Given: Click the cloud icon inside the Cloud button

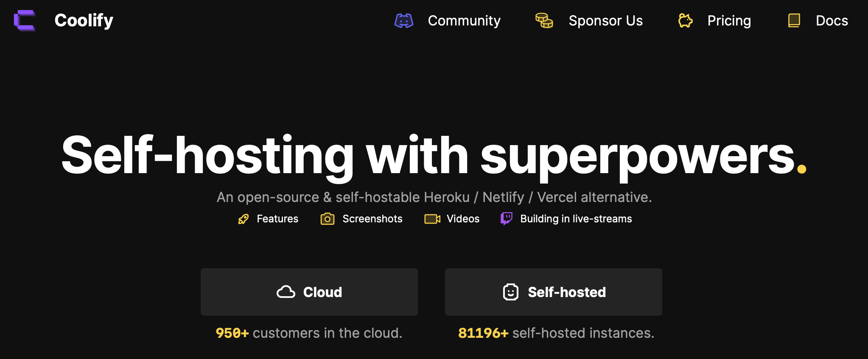Looking at the screenshot, I should tap(286, 292).
